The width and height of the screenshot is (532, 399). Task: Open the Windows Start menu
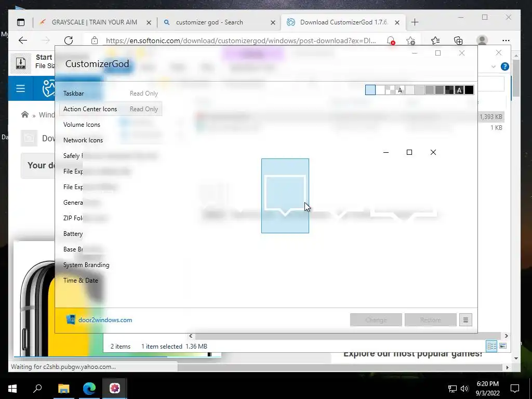point(12,389)
